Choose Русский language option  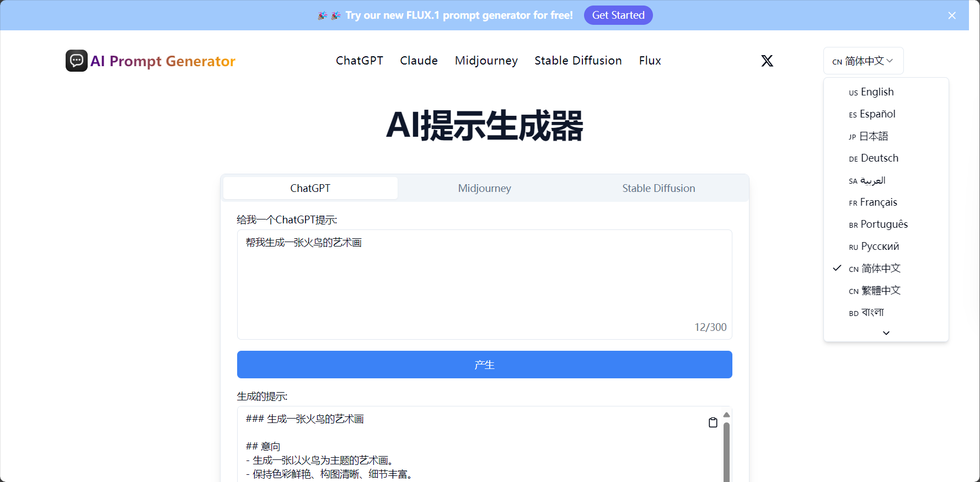pyautogui.click(x=886, y=247)
